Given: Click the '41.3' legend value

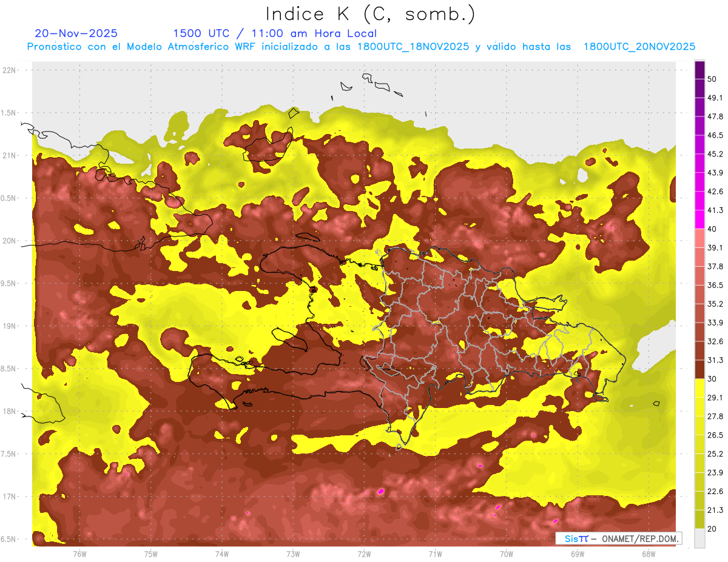Looking at the screenshot, I should [x=715, y=211].
